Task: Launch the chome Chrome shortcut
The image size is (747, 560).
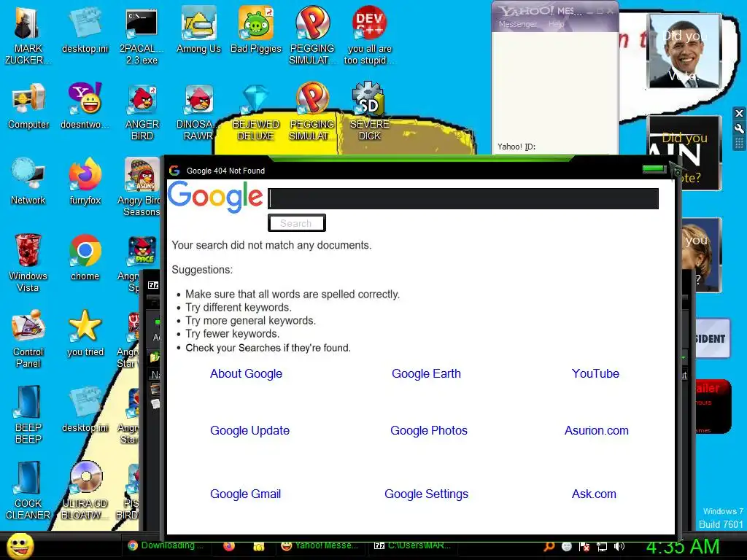Action: [x=85, y=257]
